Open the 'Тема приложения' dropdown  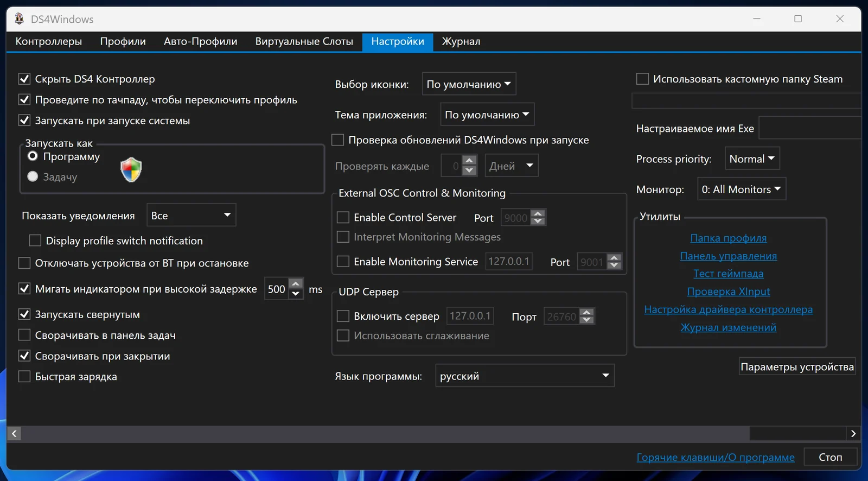pos(487,115)
